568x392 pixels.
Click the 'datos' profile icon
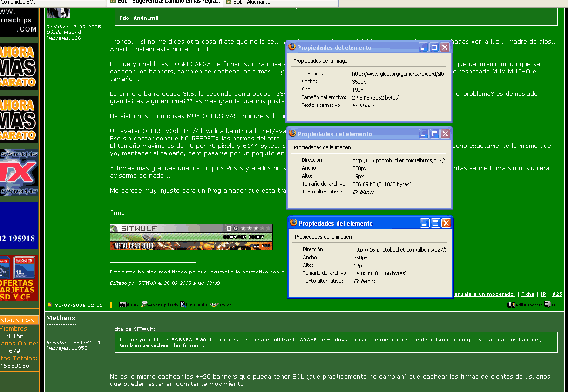[x=123, y=305]
